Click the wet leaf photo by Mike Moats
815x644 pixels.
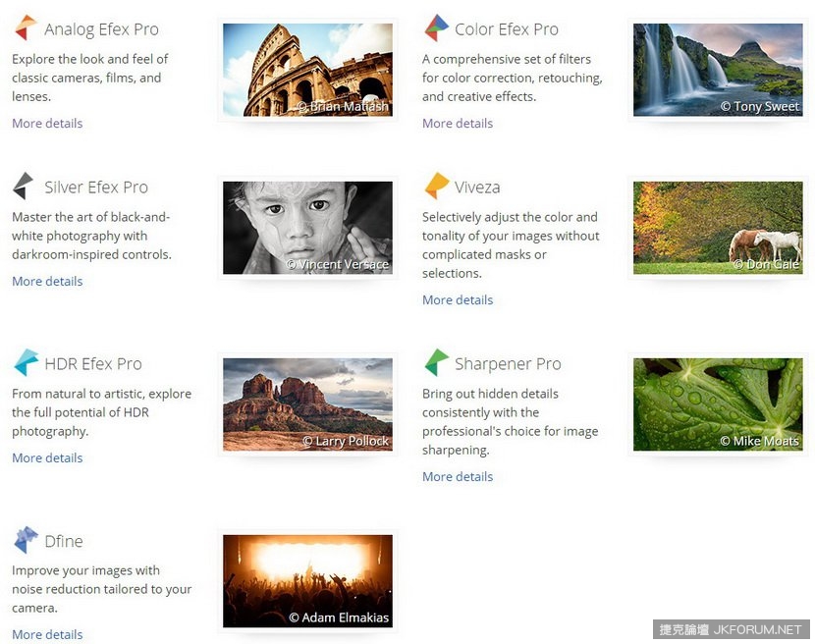click(718, 404)
